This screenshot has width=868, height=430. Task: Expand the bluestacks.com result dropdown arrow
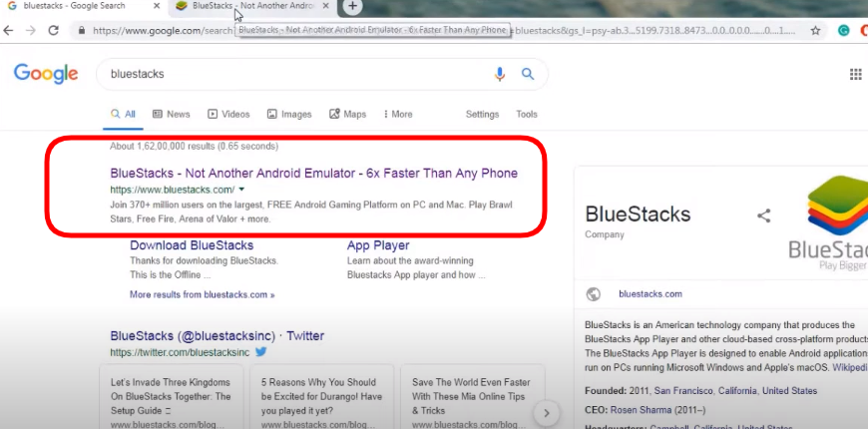tap(241, 190)
